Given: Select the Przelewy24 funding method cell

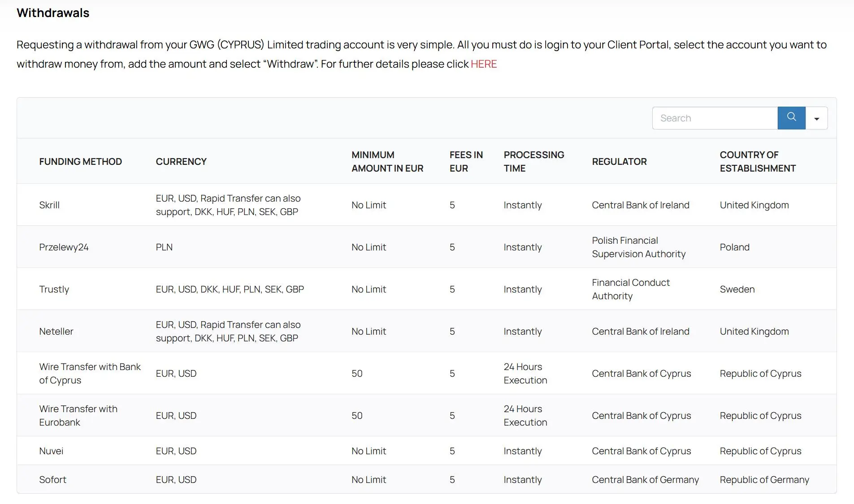Looking at the screenshot, I should coord(64,247).
